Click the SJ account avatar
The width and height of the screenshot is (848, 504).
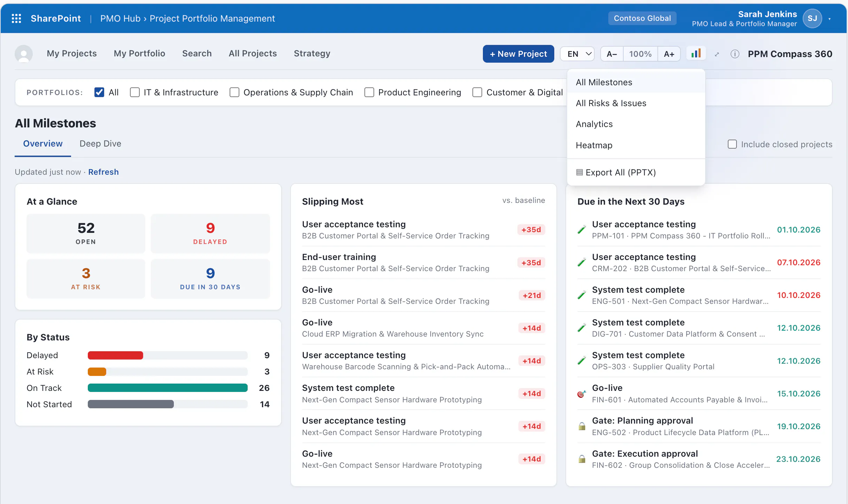(812, 18)
